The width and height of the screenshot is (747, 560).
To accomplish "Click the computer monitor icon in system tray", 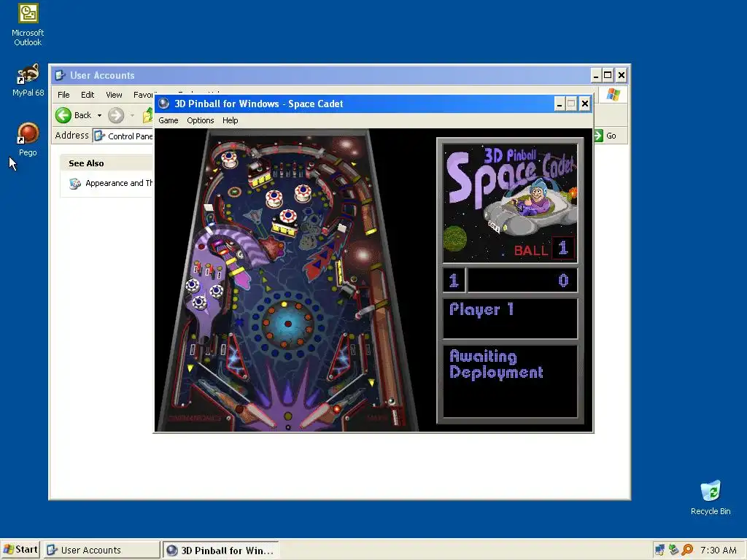I will point(659,550).
